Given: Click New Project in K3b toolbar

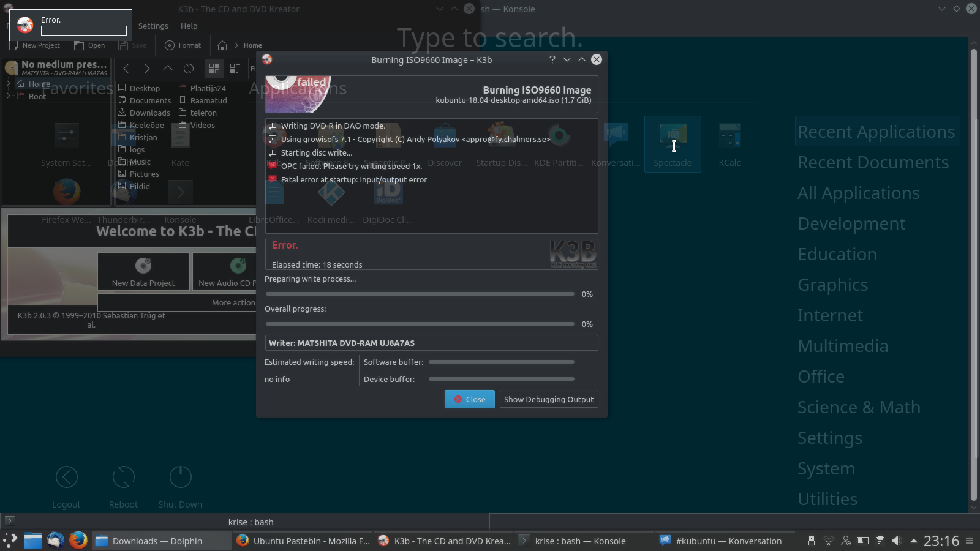Looking at the screenshot, I should (x=35, y=45).
